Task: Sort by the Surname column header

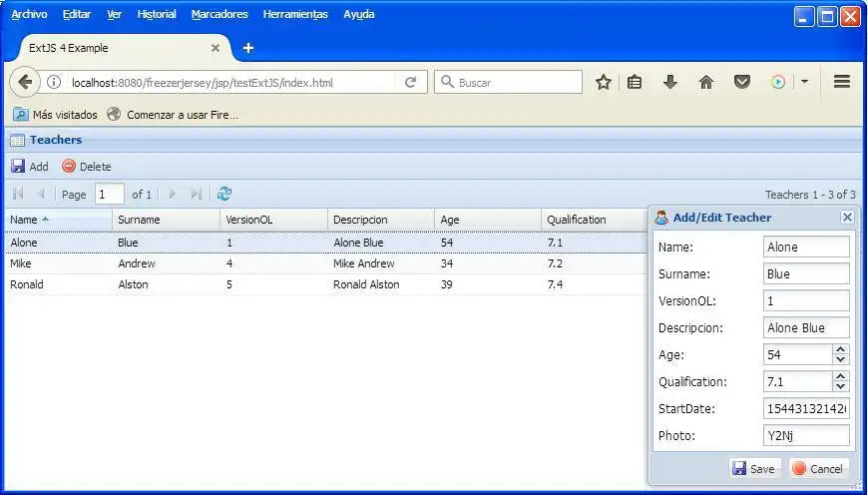Action: click(x=166, y=220)
